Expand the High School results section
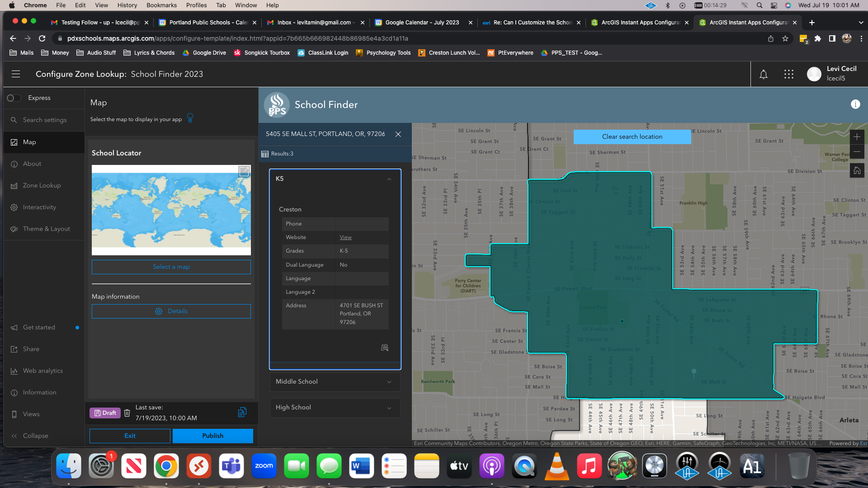The width and height of the screenshot is (868, 488). coord(335,408)
